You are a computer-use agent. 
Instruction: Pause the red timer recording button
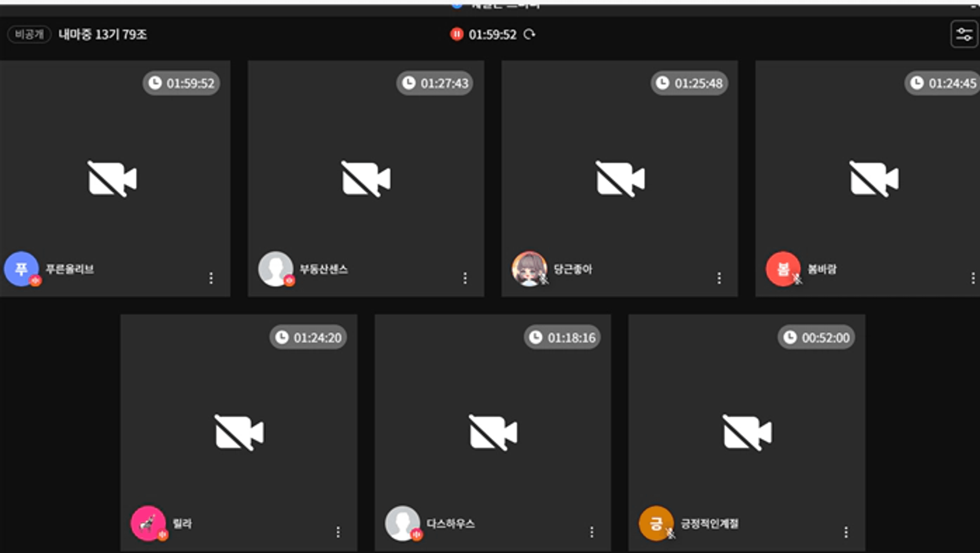(x=457, y=34)
